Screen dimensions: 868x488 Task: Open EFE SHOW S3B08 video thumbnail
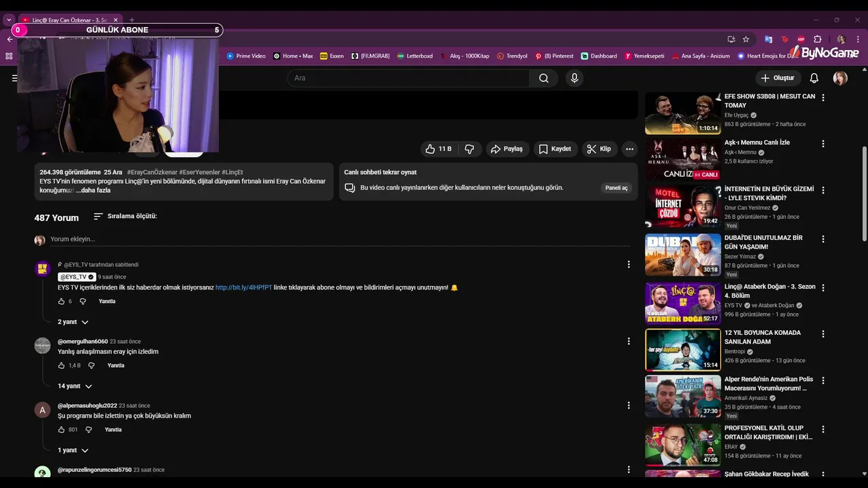click(683, 114)
